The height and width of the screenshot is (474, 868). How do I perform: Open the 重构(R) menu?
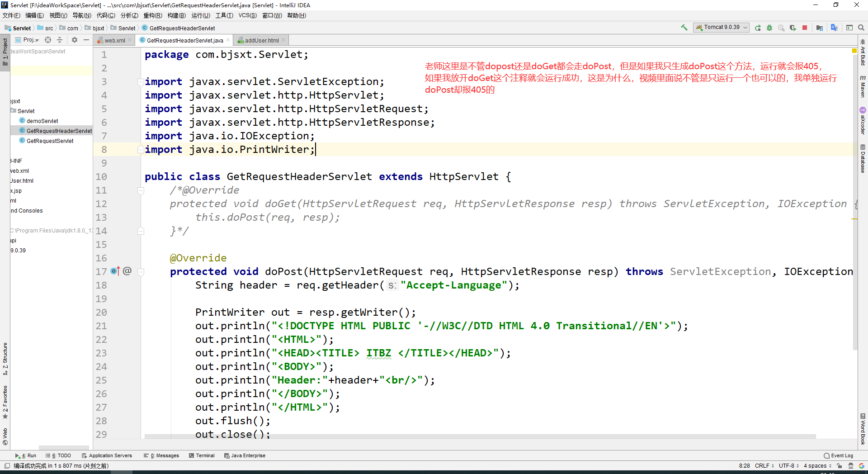pyautogui.click(x=153, y=15)
